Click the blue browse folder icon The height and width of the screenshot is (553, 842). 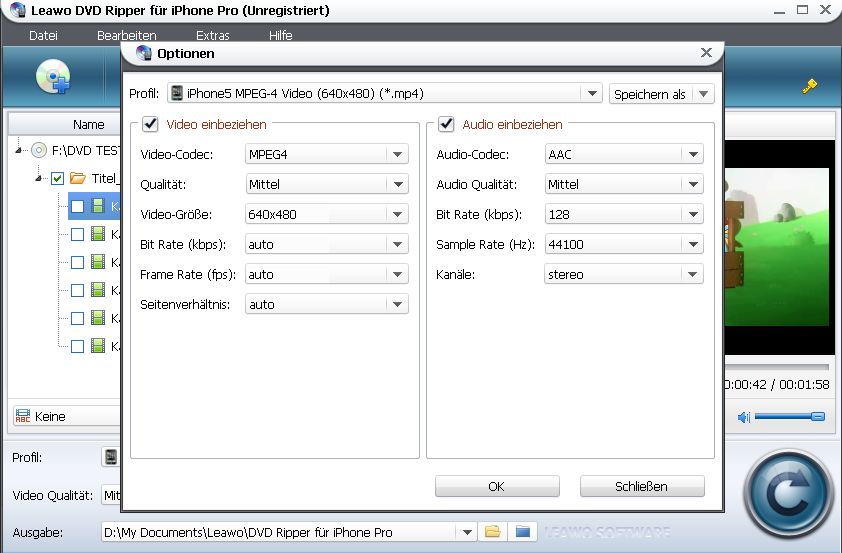tap(522, 532)
